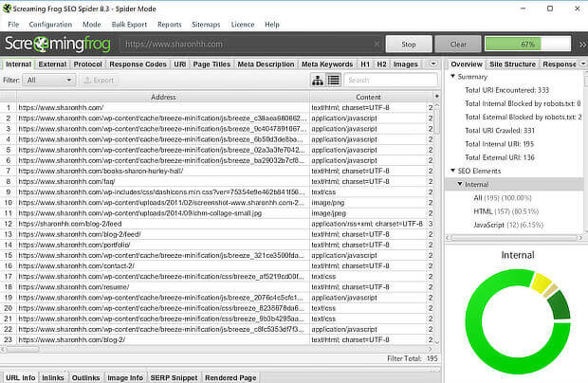Screen dimensions: 588x383
Task: Click the yellow segment of Internal donut chart
Action: (x=541, y=283)
